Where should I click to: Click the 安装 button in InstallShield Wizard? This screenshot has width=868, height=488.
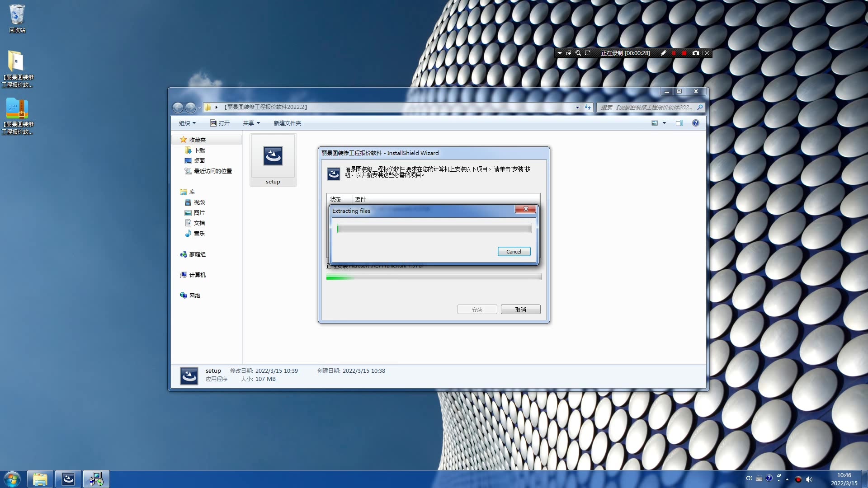(477, 310)
